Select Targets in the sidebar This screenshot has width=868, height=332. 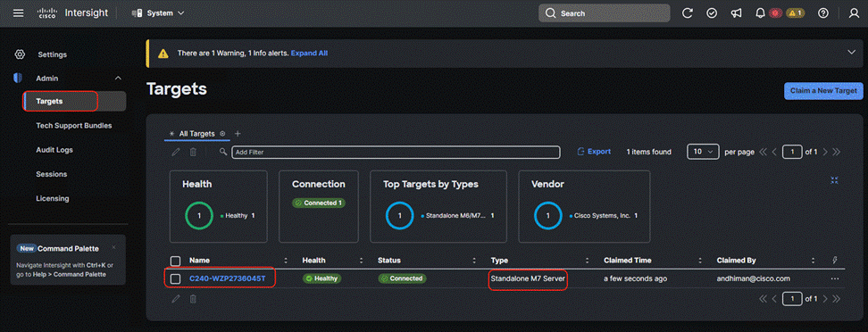[x=75, y=101]
